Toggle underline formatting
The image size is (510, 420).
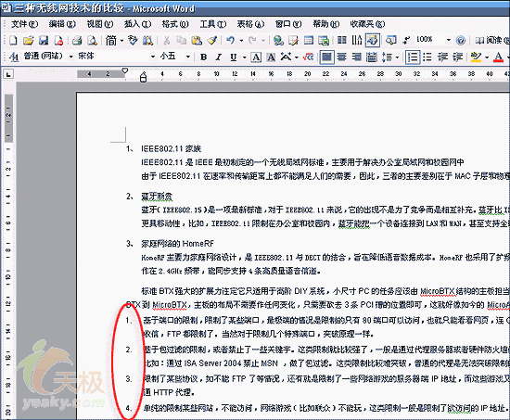pyautogui.click(x=233, y=57)
